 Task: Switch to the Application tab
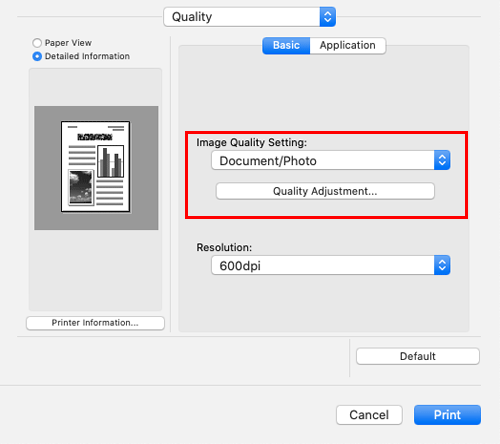(x=348, y=45)
